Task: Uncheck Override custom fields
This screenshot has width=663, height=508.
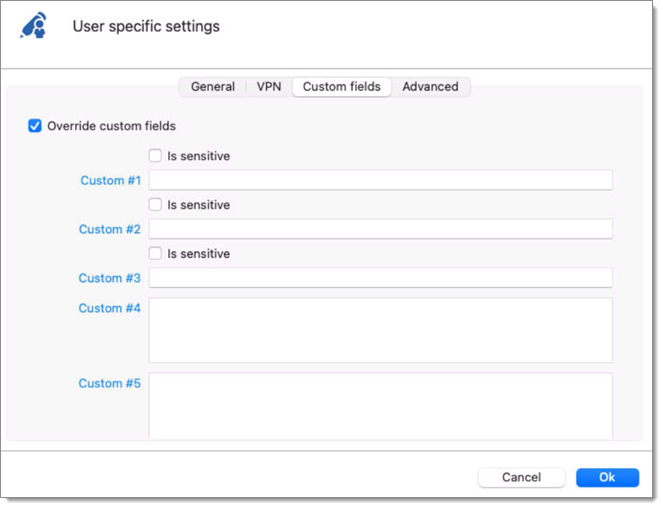Action: tap(35, 126)
